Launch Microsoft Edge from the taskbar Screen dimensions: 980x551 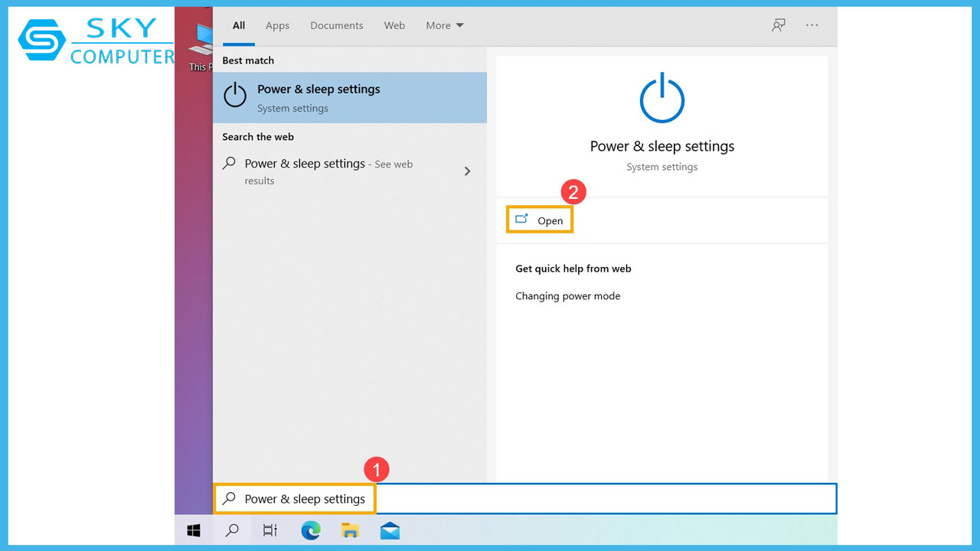(311, 530)
